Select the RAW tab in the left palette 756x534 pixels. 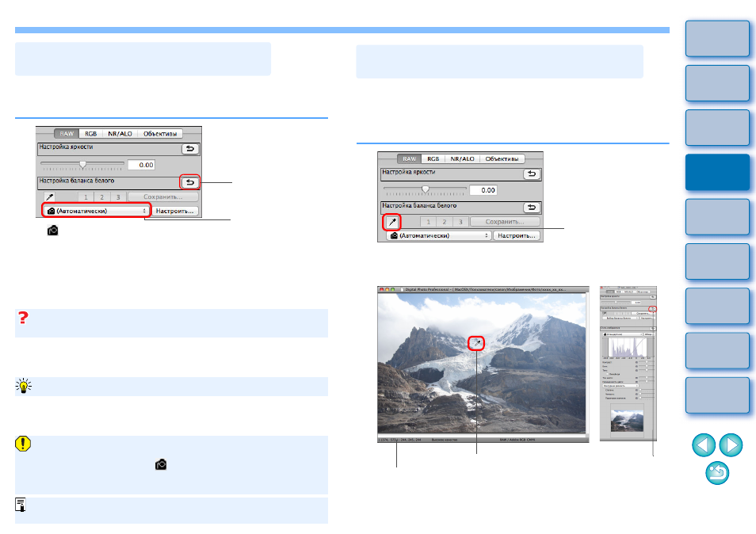(x=67, y=133)
